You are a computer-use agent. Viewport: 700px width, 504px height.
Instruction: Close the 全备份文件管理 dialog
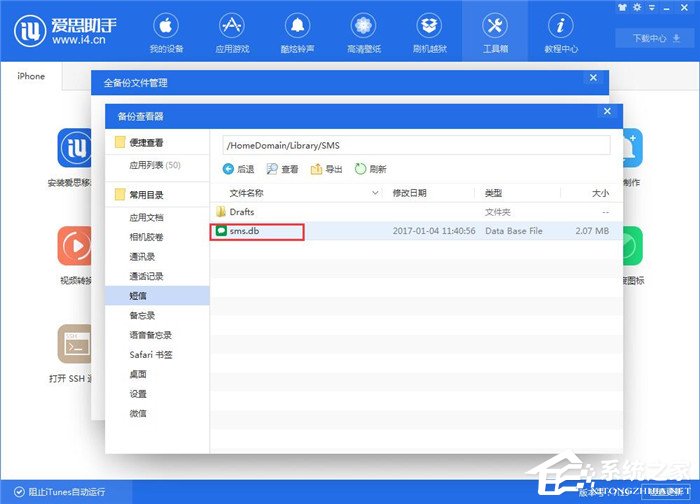coord(593,78)
